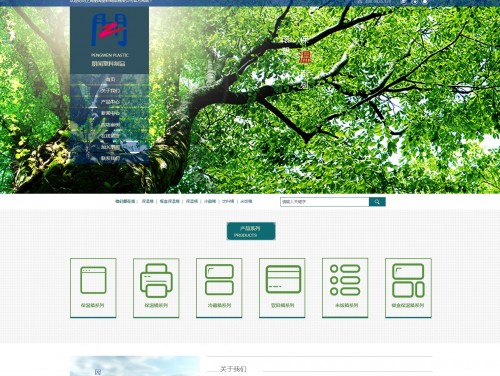Click the teal PRODUCTS section heading button
500x376 pixels.
251,231
